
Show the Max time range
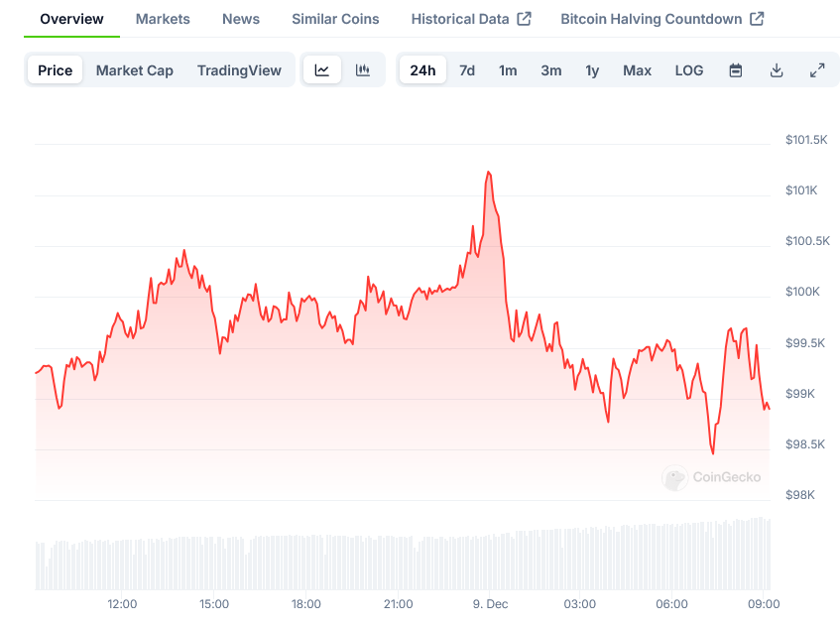(637, 70)
